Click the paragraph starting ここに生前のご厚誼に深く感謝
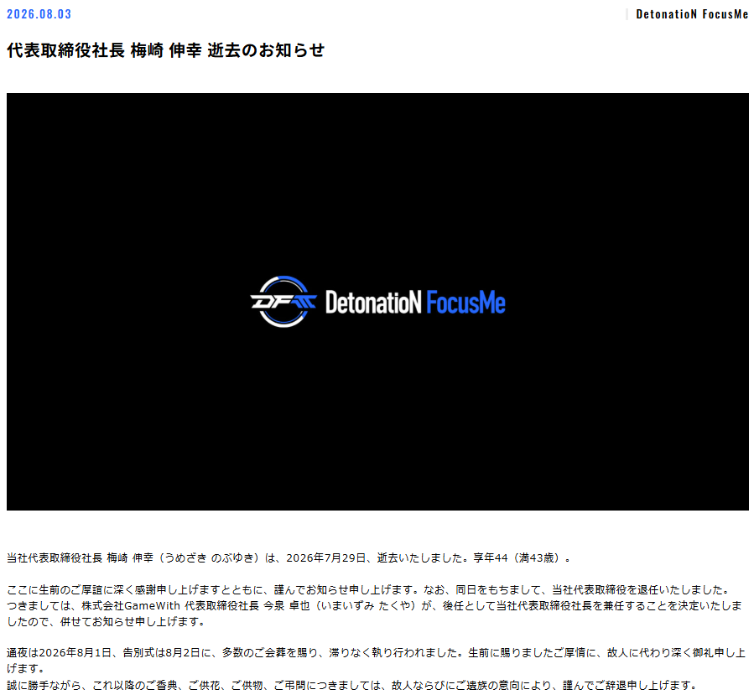The height and width of the screenshot is (700, 754). [x=369, y=589]
